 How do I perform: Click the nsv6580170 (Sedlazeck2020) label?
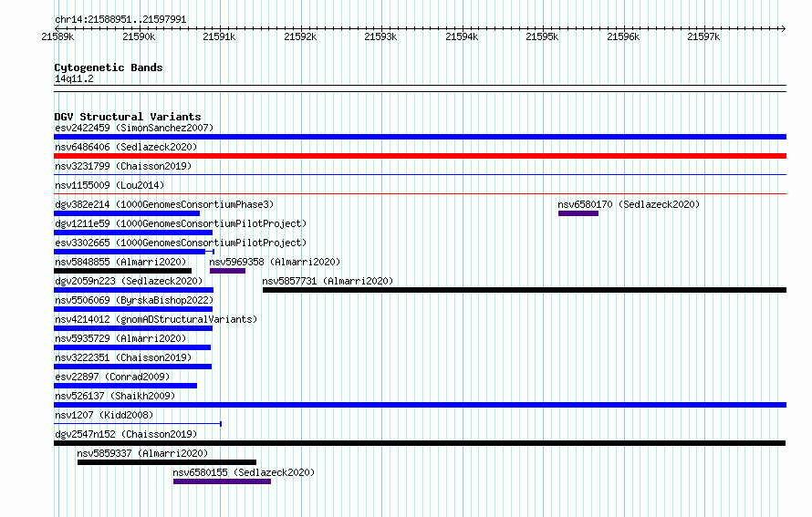[629, 204]
